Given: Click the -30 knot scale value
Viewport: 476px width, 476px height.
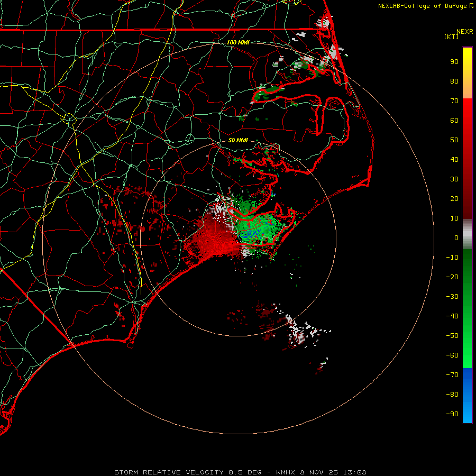Looking at the screenshot, I should click(x=452, y=297).
